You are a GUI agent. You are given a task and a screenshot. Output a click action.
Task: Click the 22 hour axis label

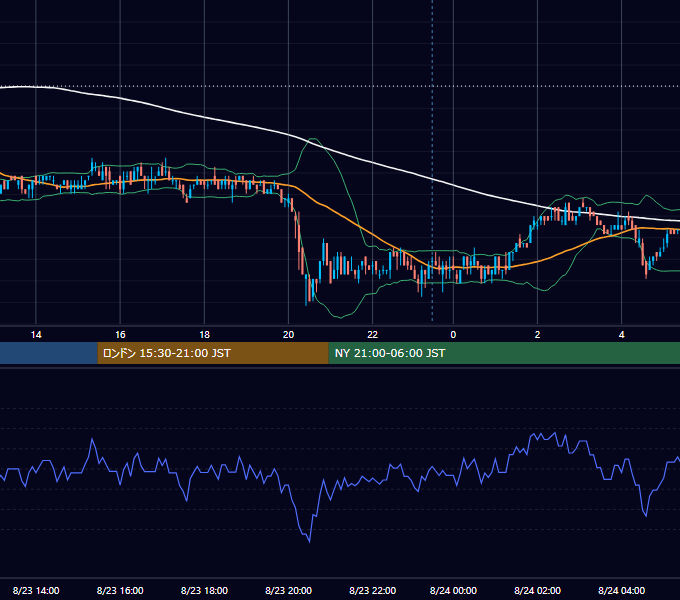click(373, 335)
